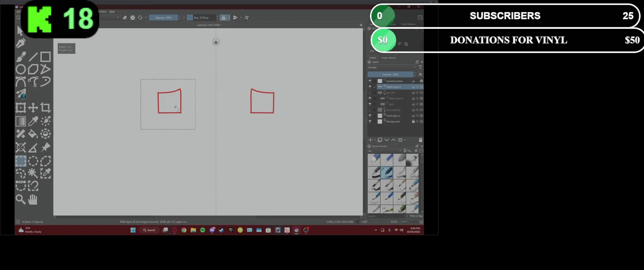Move the layer up
Screen dimensions: 644x270
click(394, 140)
